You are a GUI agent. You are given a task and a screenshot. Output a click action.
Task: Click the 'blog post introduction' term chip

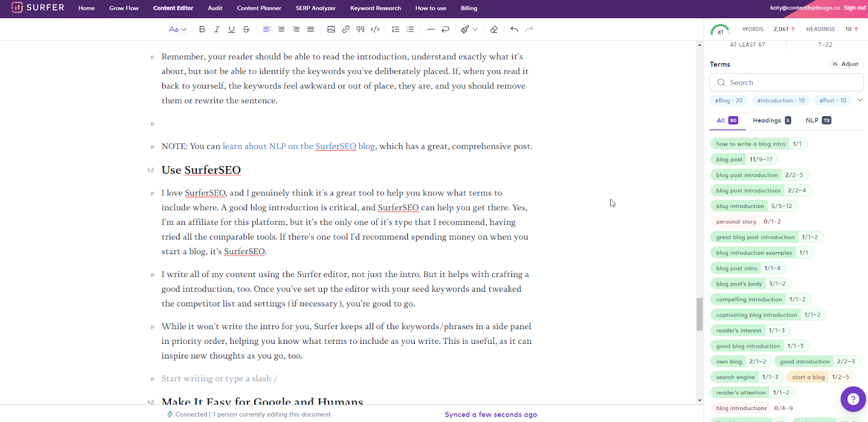click(759, 175)
